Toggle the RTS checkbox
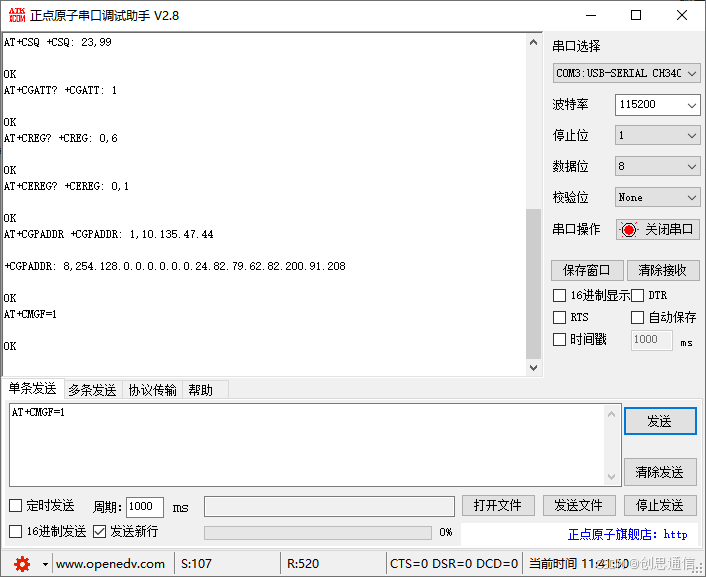This screenshot has height=577, width=706. tap(559, 317)
